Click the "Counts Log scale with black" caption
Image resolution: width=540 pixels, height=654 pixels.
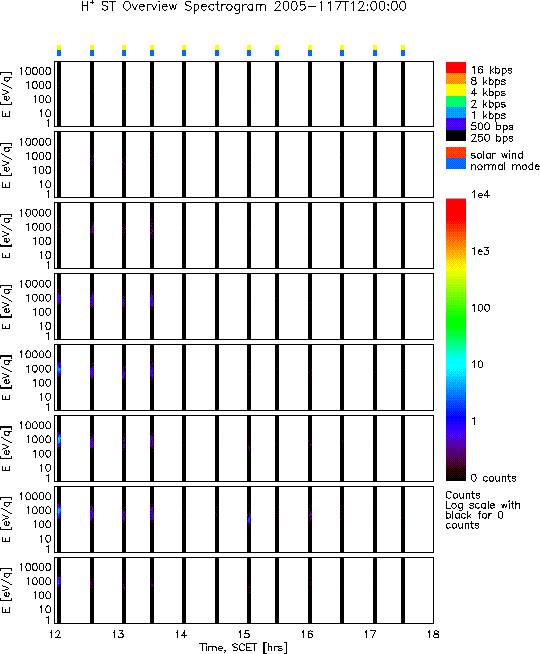coord(482,510)
